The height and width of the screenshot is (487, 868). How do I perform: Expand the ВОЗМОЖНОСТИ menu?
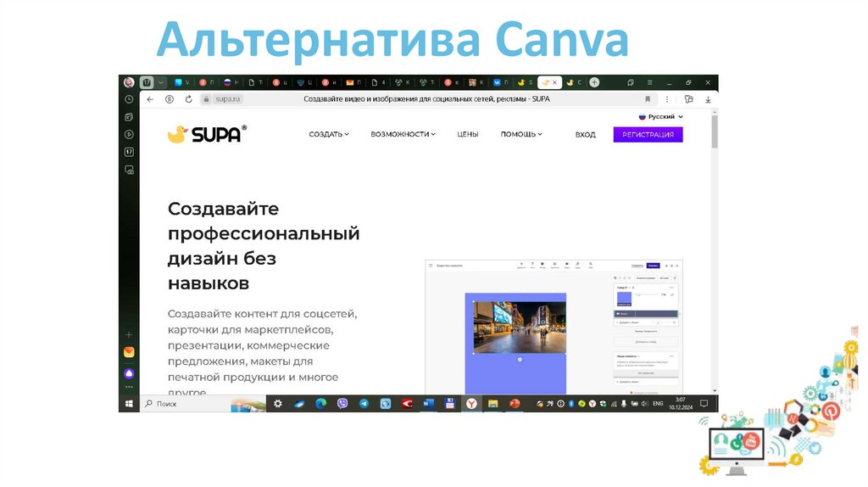click(403, 134)
